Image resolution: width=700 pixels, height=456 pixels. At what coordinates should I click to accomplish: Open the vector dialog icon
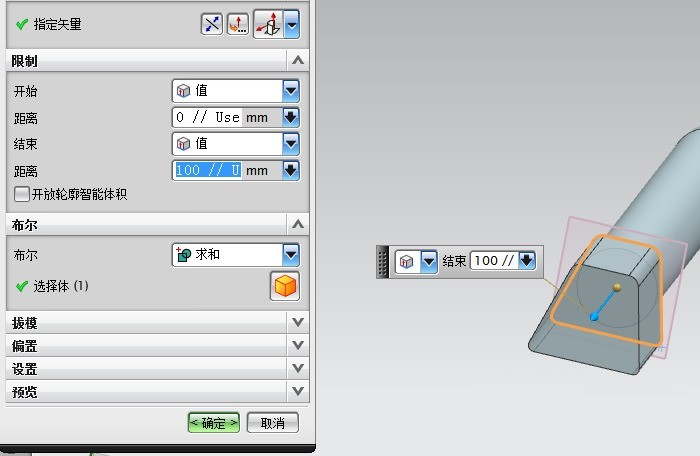(x=238, y=25)
